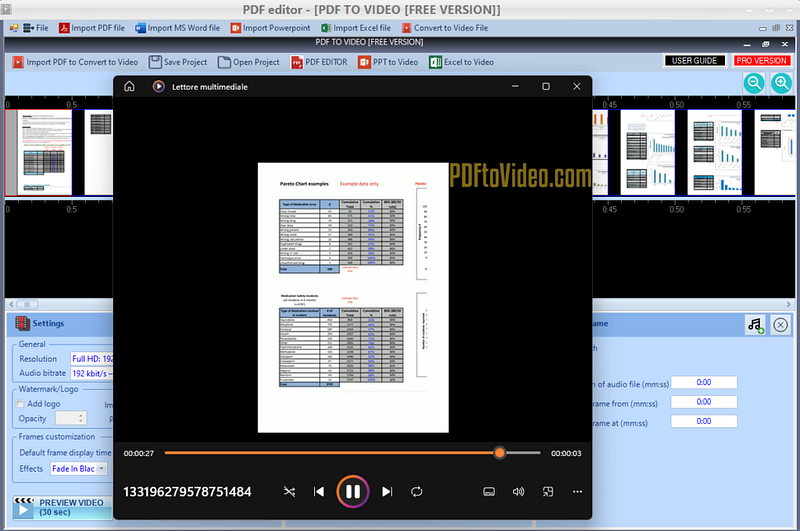
Task: Click length of audio file field
Action: (704, 383)
